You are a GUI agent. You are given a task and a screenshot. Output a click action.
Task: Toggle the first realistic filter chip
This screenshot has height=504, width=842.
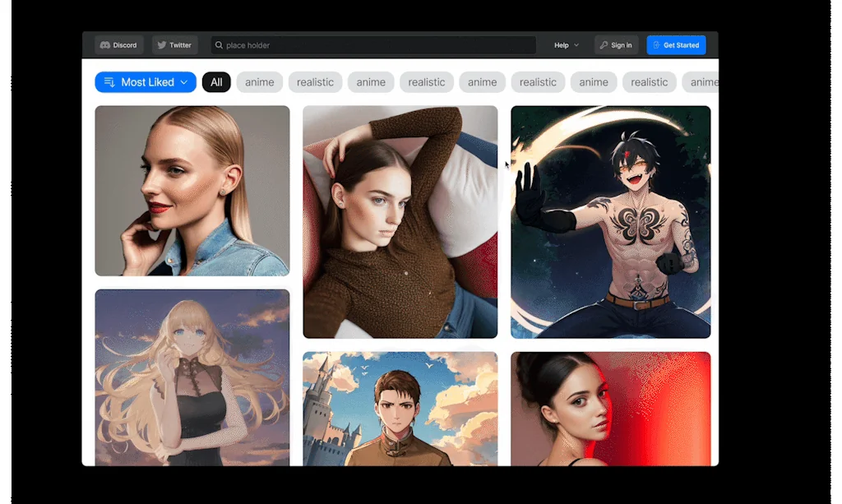pyautogui.click(x=315, y=82)
